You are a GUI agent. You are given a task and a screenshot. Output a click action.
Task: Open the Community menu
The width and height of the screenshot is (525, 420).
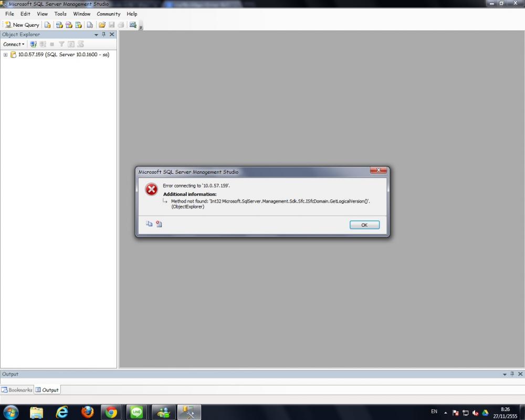pyautogui.click(x=109, y=14)
